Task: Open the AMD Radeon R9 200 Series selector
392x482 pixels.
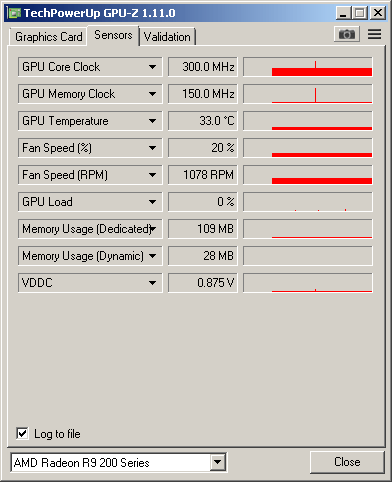Action: [119, 462]
